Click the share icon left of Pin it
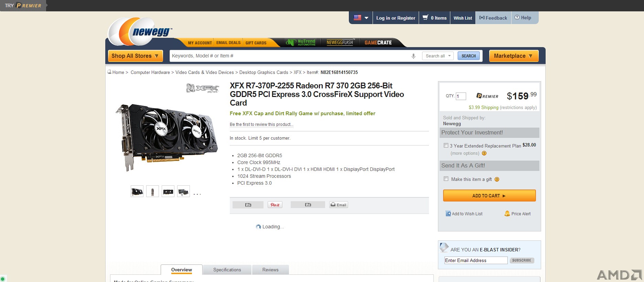 [x=248, y=205]
